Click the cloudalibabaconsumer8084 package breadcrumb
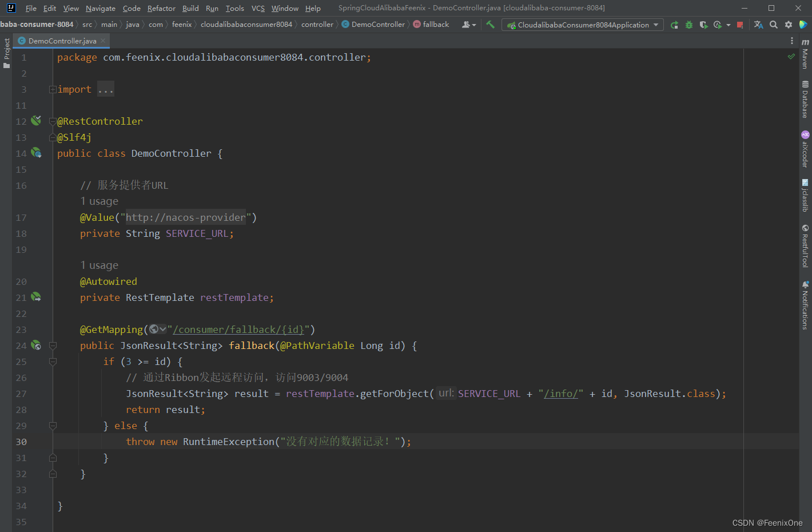The width and height of the screenshot is (812, 532). tap(246, 25)
